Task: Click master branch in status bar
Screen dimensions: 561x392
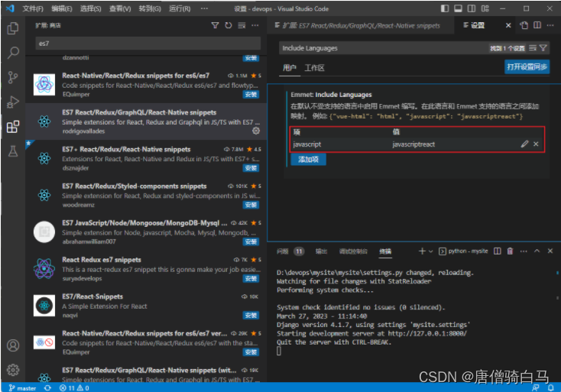Action: [22, 388]
